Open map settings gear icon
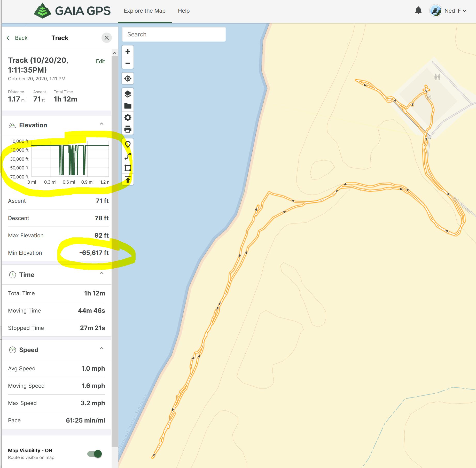476x468 pixels. (128, 118)
